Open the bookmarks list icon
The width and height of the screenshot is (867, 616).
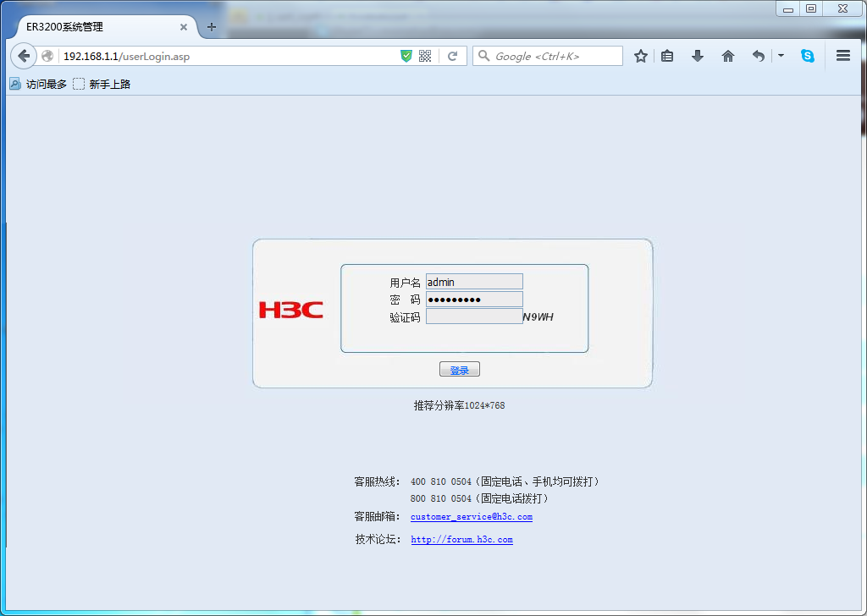(x=667, y=56)
